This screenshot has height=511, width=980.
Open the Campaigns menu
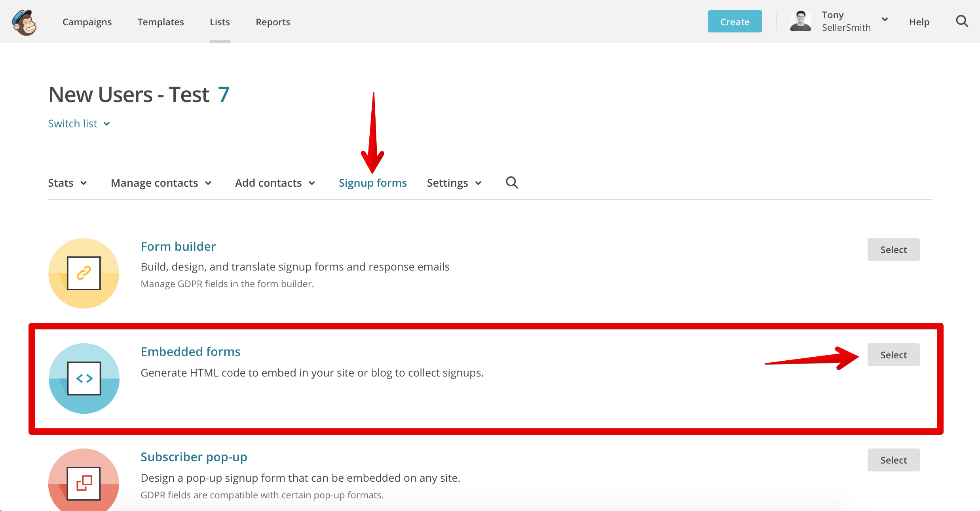pos(87,22)
